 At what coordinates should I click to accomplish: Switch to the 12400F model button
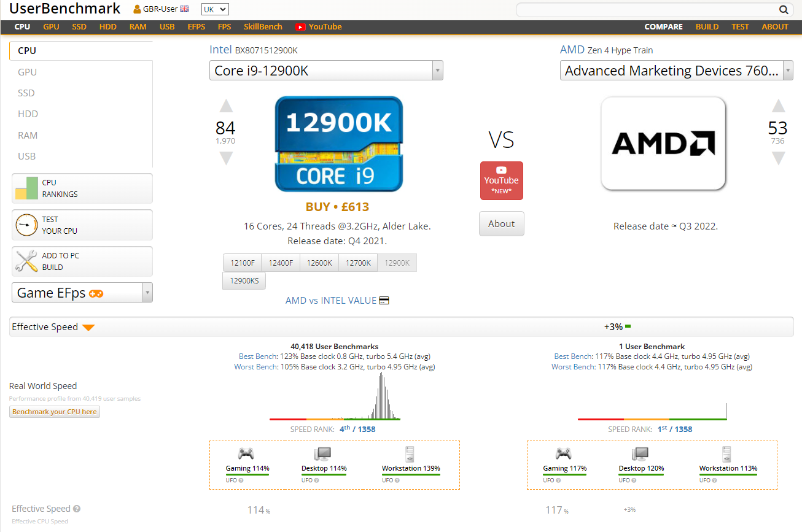click(x=281, y=263)
